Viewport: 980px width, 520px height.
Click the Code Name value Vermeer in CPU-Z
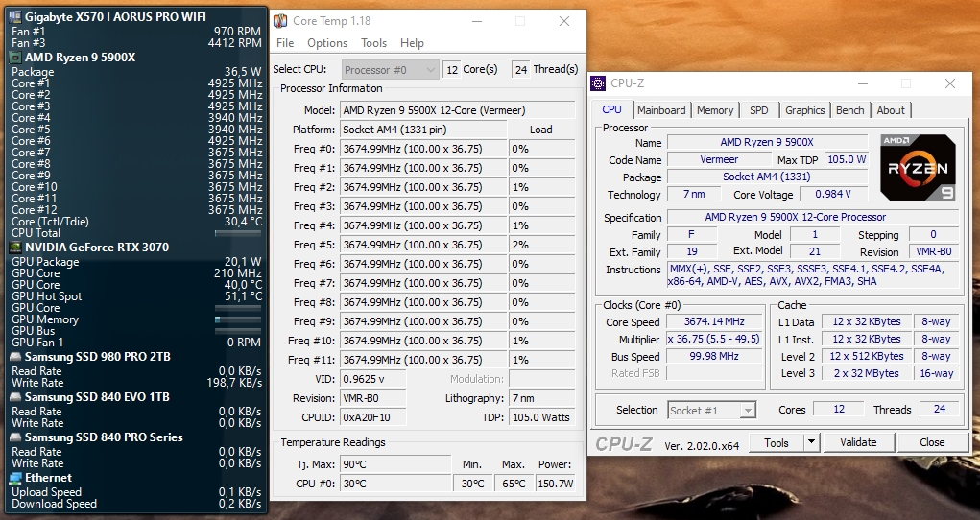[719, 160]
